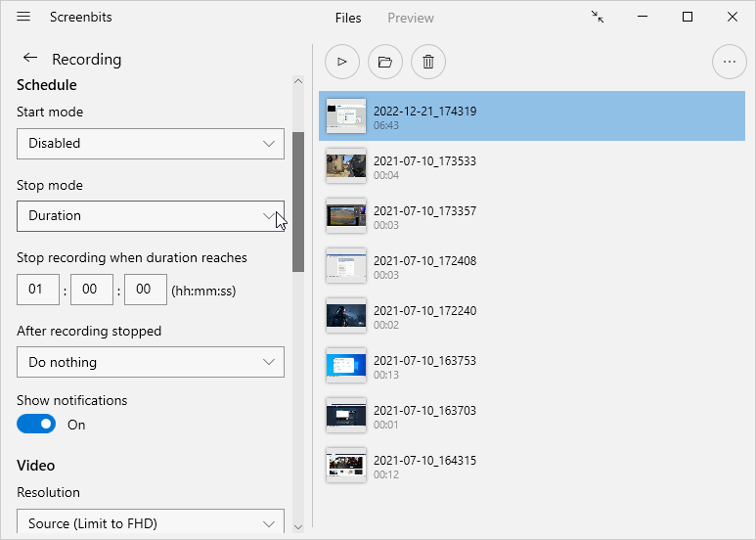Select recording 2021-07-10_173533
This screenshot has height=540, width=756.
point(532,166)
